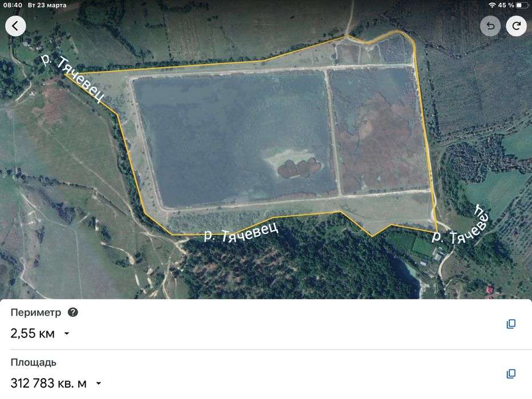Tap the back arrow button
The image size is (532, 399).
pos(15,26)
